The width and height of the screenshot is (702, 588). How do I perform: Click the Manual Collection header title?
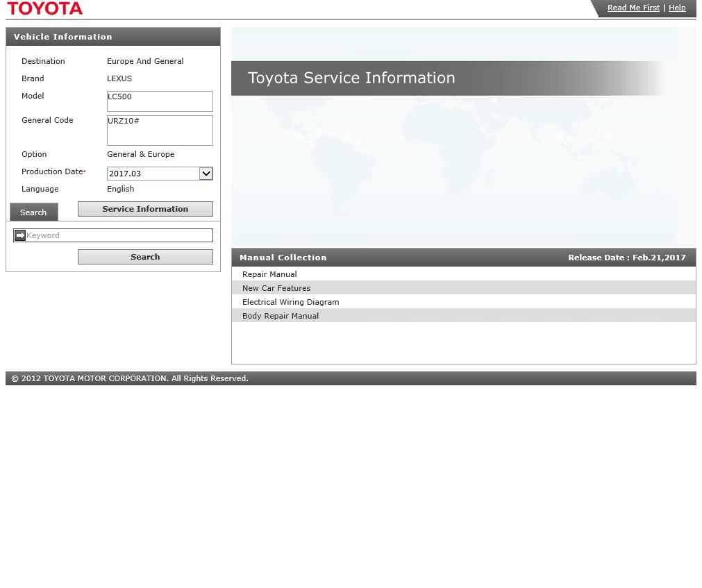pyautogui.click(x=283, y=258)
